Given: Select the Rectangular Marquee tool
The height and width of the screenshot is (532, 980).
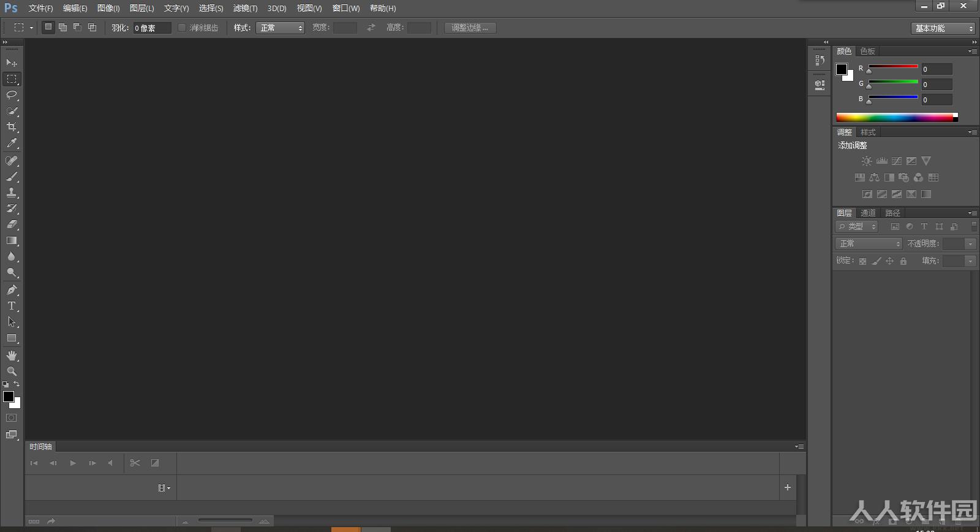Looking at the screenshot, I should pyautogui.click(x=12, y=79).
